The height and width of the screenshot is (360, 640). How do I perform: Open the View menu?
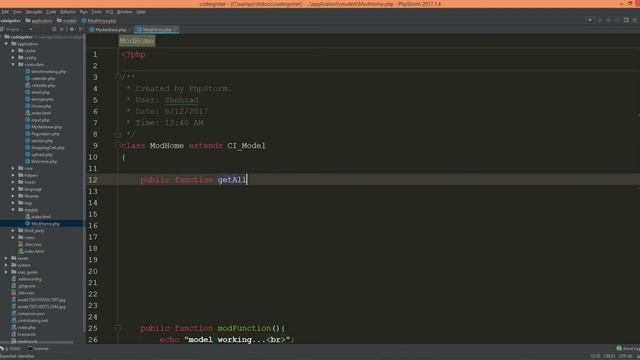[x=18, y=12]
